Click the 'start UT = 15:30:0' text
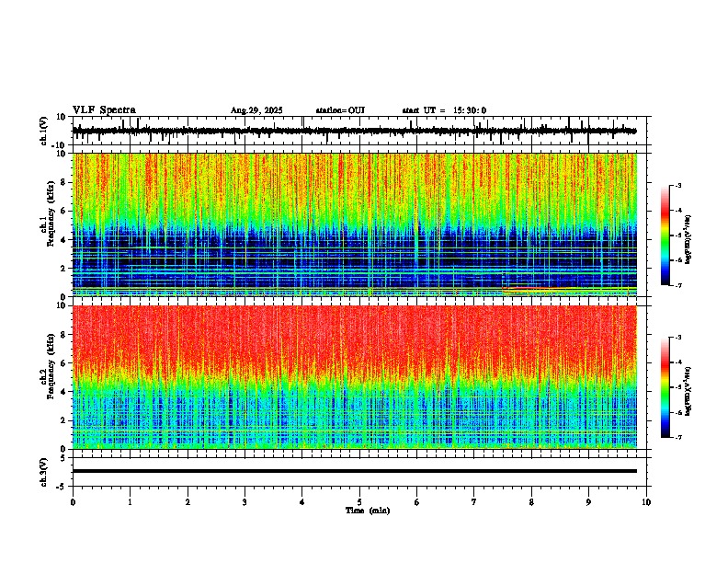 coord(444,110)
